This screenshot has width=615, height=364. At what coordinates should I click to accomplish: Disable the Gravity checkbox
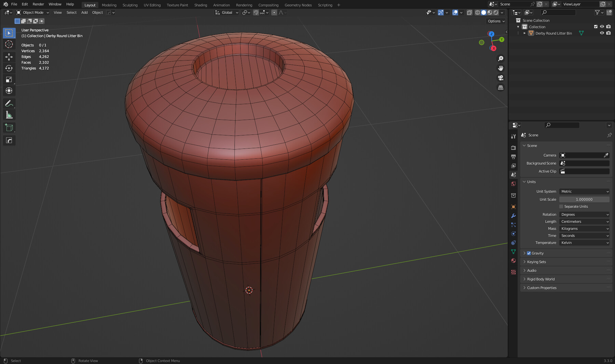coord(529,253)
